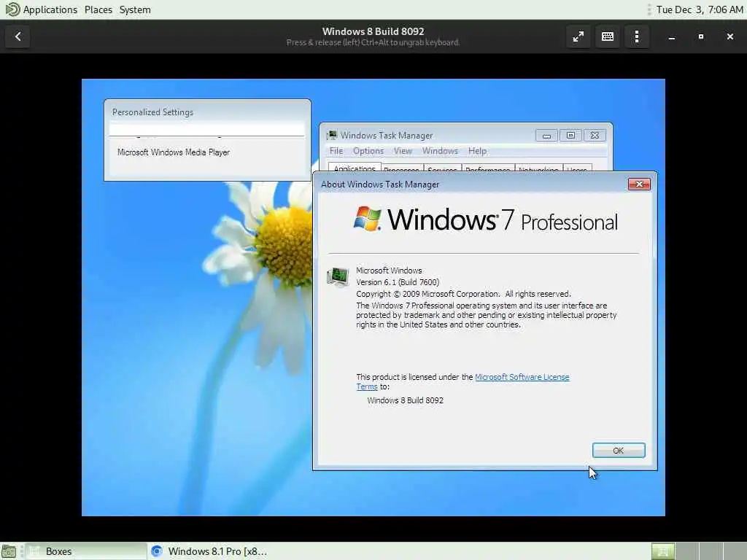Open the Options menu in Task Manager
The width and height of the screenshot is (747, 560).
tap(368, 151)
